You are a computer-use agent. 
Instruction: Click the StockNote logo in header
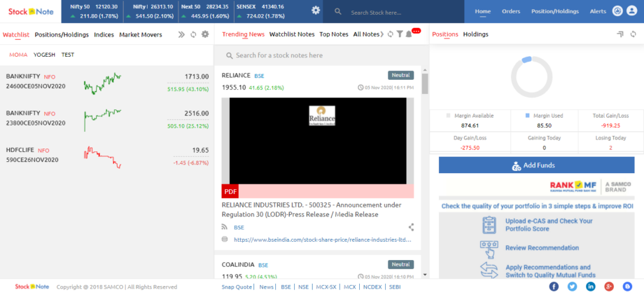(31, 11)
